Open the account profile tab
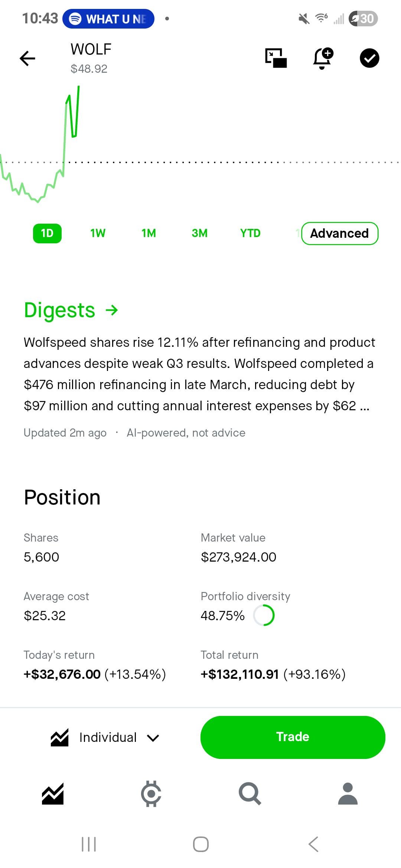 (348, 794)
